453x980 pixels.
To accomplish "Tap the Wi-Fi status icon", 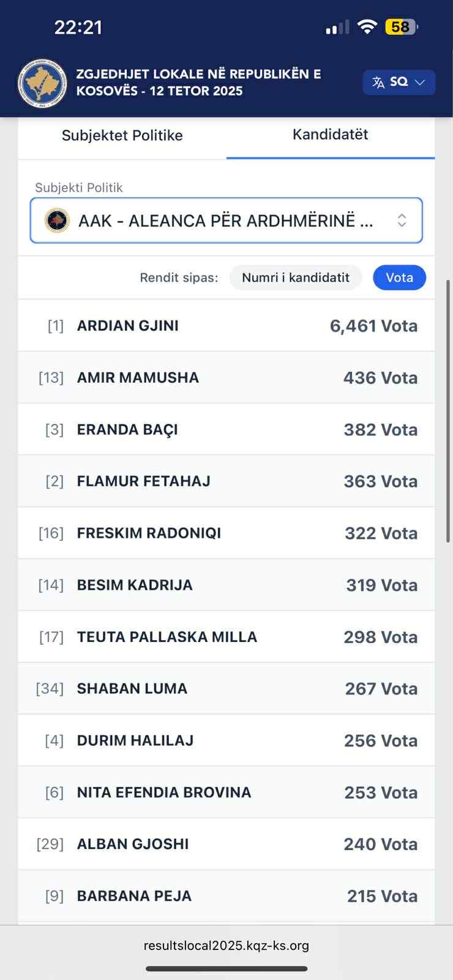I will (367, 27).
